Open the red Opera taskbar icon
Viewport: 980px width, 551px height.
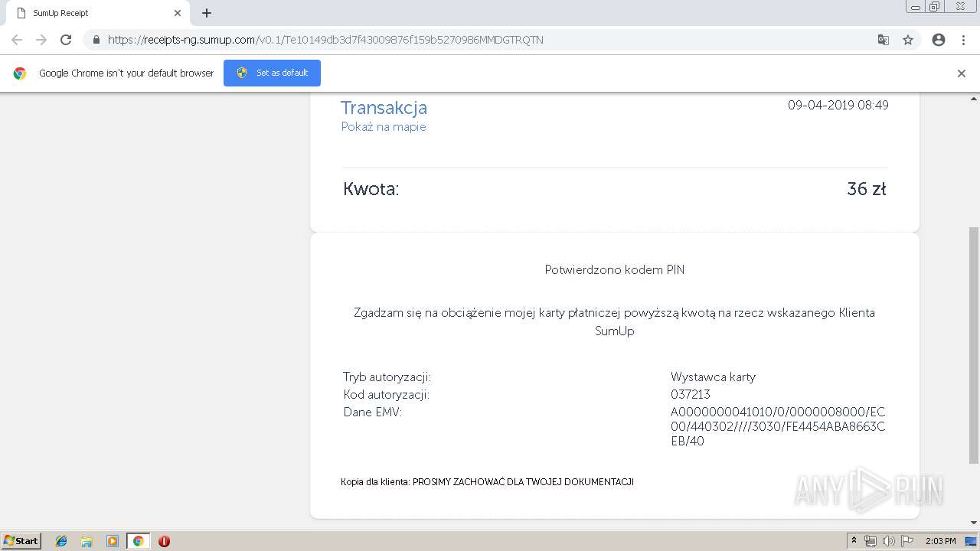164,541
